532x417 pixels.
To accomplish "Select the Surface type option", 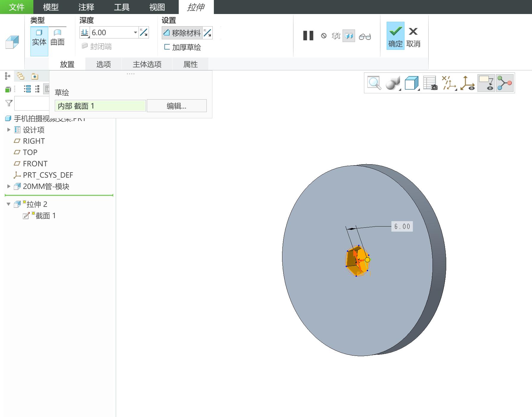I will coord(57,37).
